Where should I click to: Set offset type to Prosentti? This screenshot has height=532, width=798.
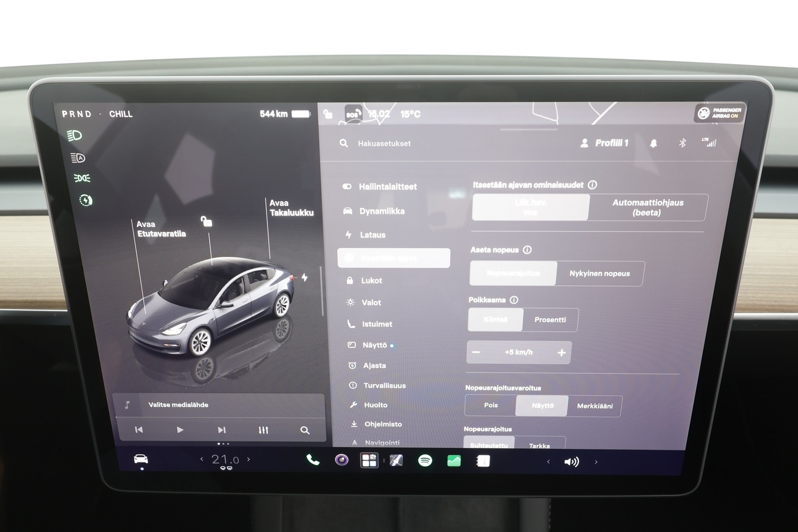(x=550, y=320)
